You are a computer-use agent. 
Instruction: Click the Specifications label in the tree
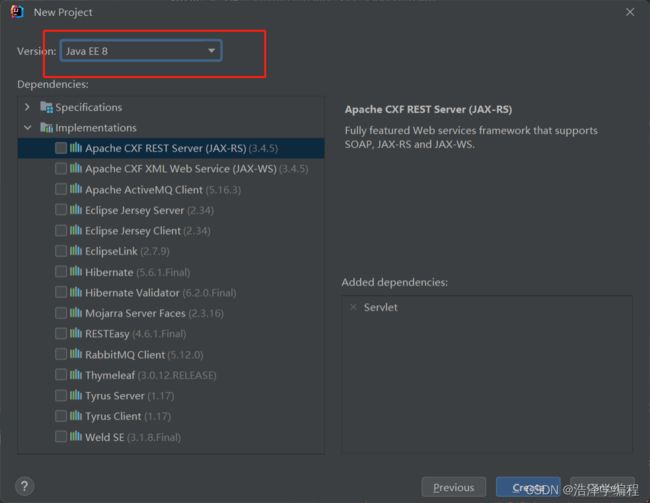pyautogui.click(x=89, y=107)
